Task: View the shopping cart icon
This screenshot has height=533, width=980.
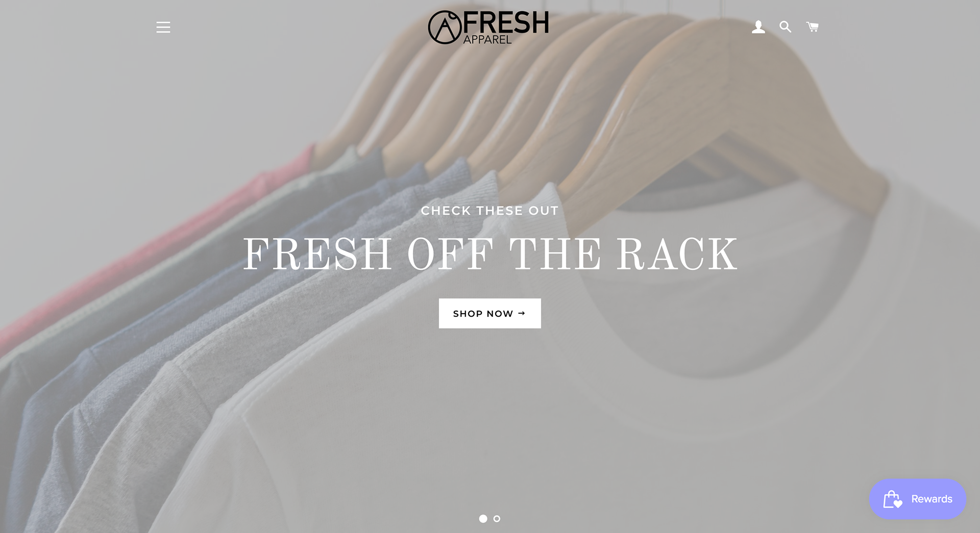Action: click(x=813, y=27)
